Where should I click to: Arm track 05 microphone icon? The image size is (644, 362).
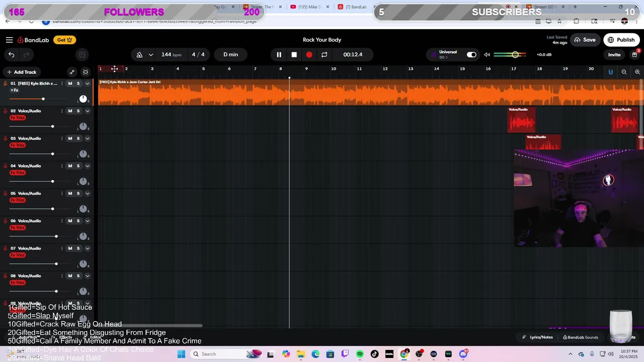pos(6,194)
